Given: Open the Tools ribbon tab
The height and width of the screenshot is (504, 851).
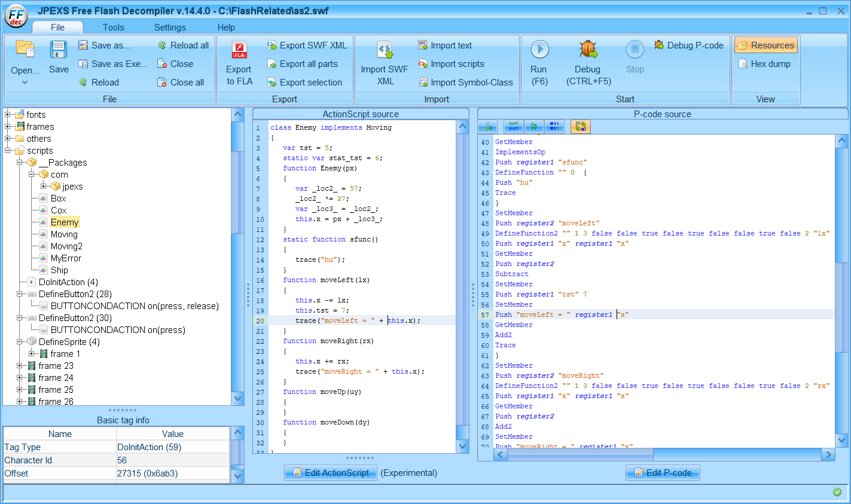Looking at the screenshot, I should 113,28.
